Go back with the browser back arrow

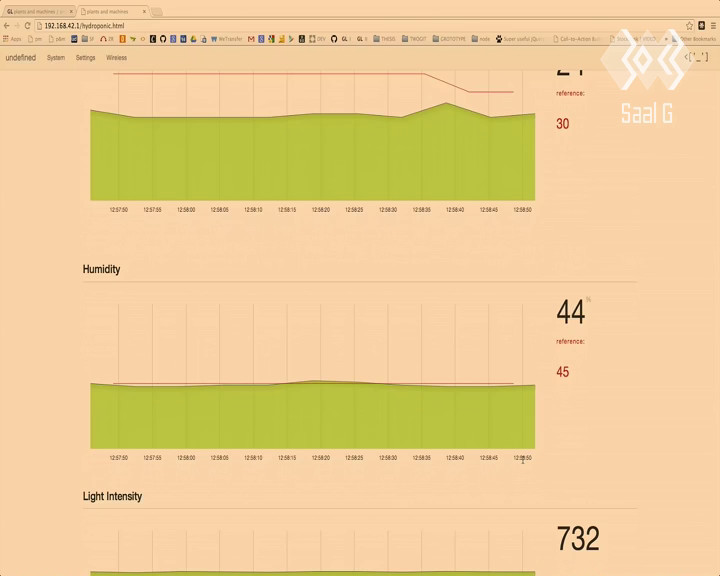(6, 26)
